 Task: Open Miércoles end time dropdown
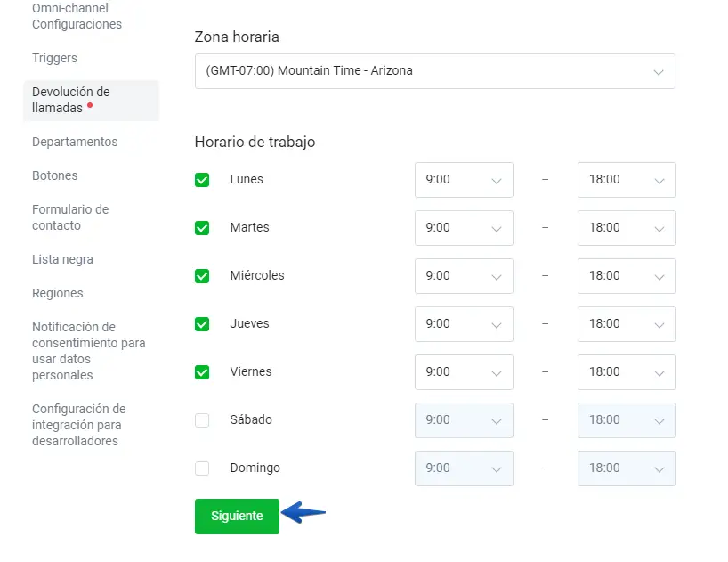coord(627,276)
